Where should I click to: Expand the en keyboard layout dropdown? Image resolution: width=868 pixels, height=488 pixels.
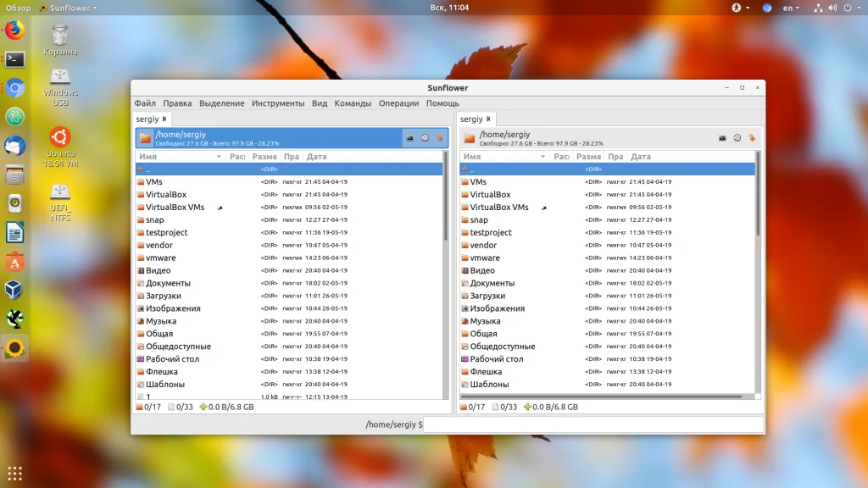click(x=790, y=8)
